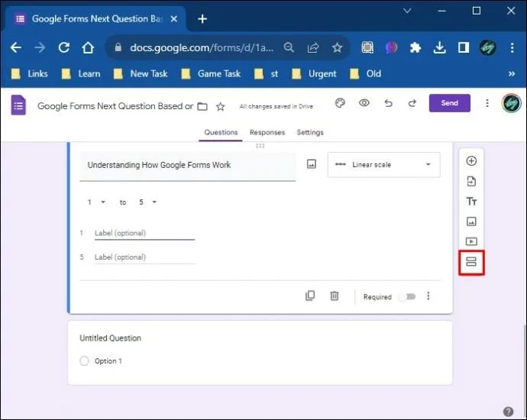527x420 pixels.
Task: Click the label field for scale value 5
Action: tap(144, 257)
